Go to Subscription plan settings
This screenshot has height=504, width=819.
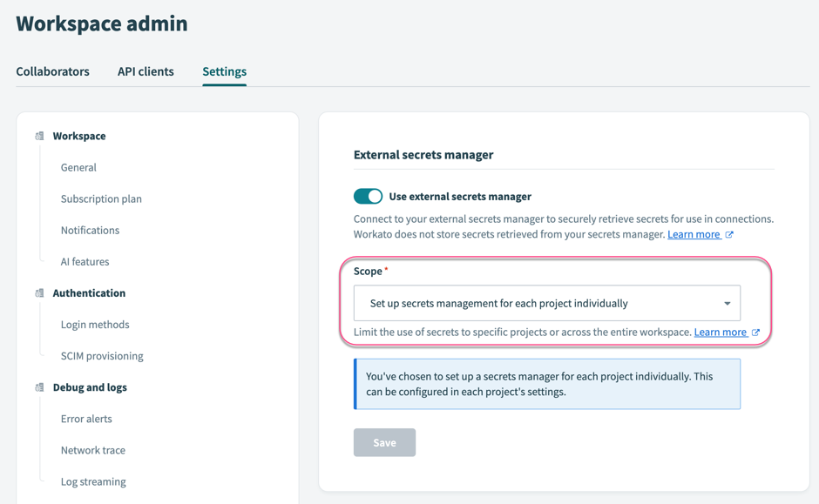[x=101, y=198]
